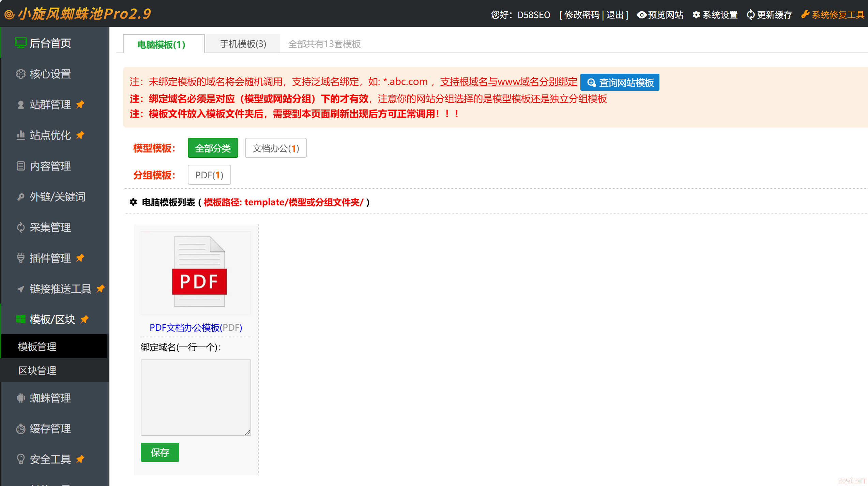Screen dimensions: 868x486
Task: Click the monitor icon beside 后台首页
Action: point(20,43)
